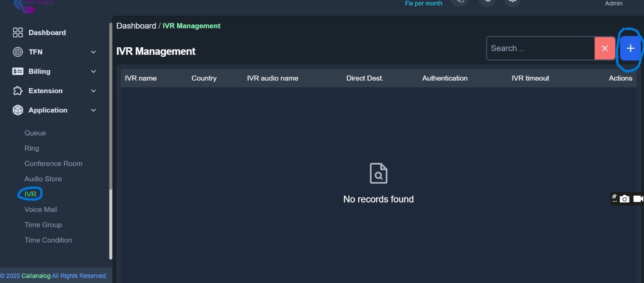This screenshot has height=283, width=644.
Task: Click the Billing money icon
Action: click(18, 71)
